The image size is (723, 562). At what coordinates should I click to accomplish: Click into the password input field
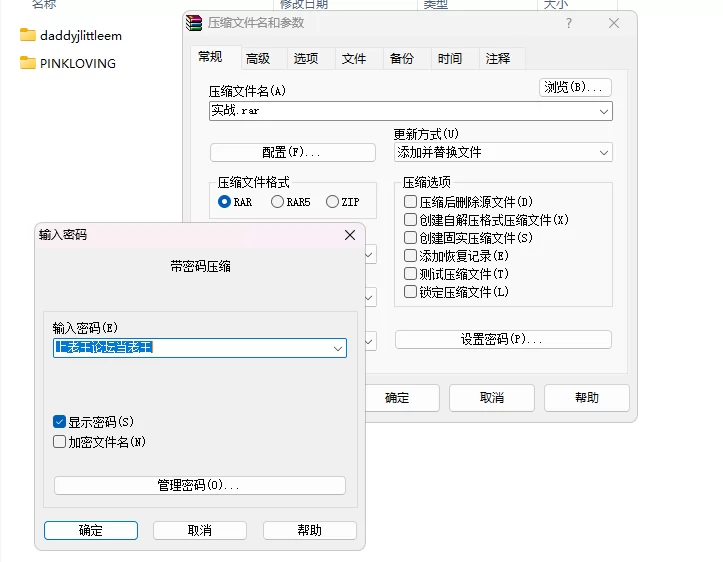point(190,348)
